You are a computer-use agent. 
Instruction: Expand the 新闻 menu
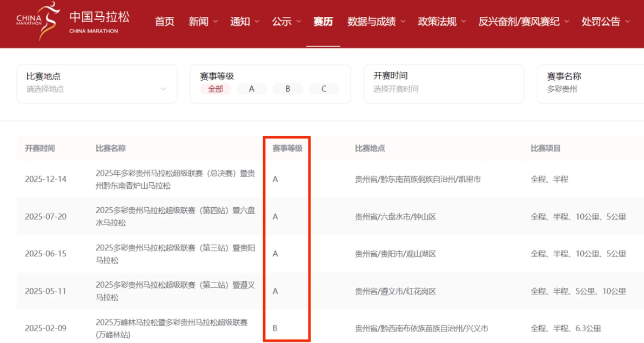(x=203, y=22)
